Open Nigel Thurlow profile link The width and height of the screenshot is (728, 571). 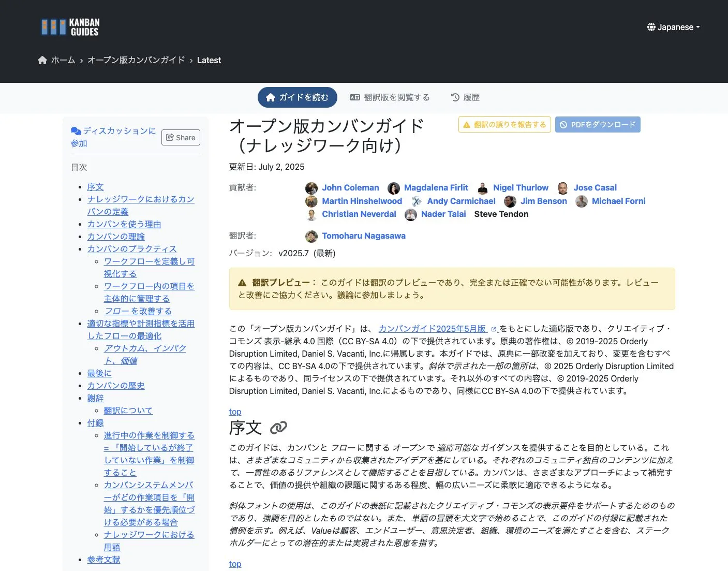(x=521, y=188)
